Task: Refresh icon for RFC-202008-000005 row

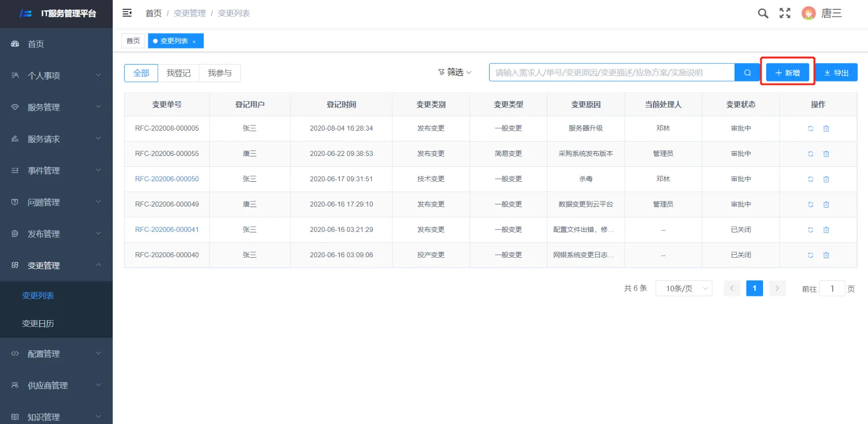Action: (811, 129)
